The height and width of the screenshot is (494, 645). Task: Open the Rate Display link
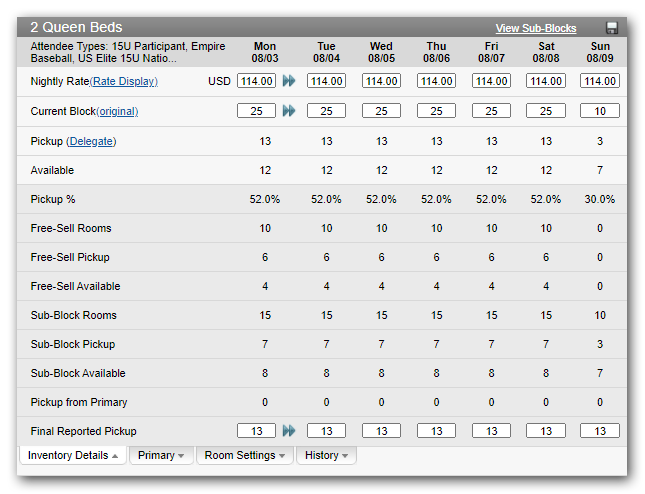[x=124, y=81]
